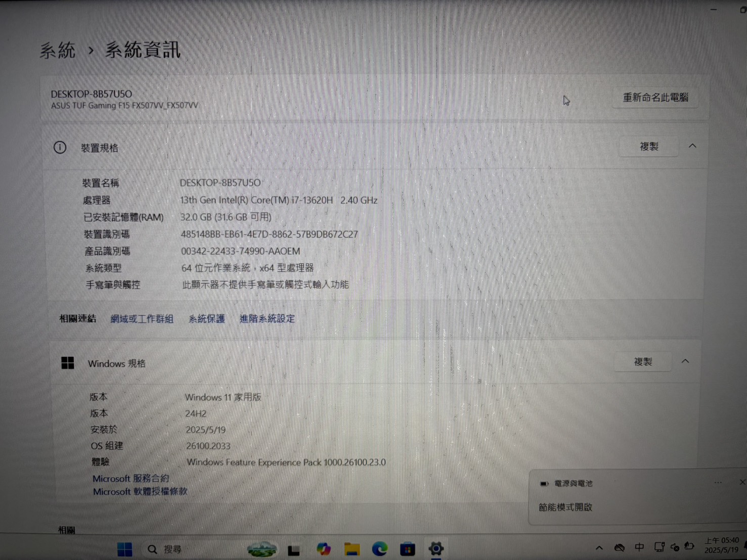Go back to 系統 in breadcrumb

click(58, 51)
